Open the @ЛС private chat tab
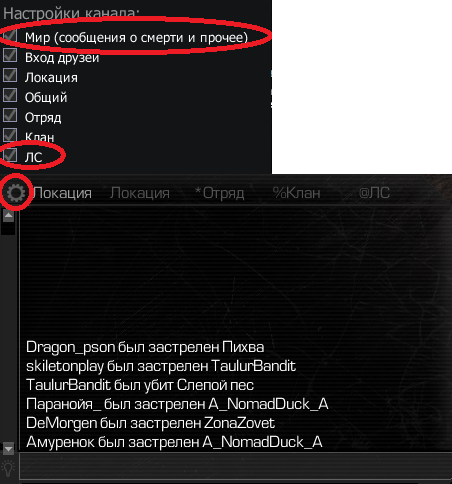The height and width of the screenshot is (484, 452). pos(374,193)
